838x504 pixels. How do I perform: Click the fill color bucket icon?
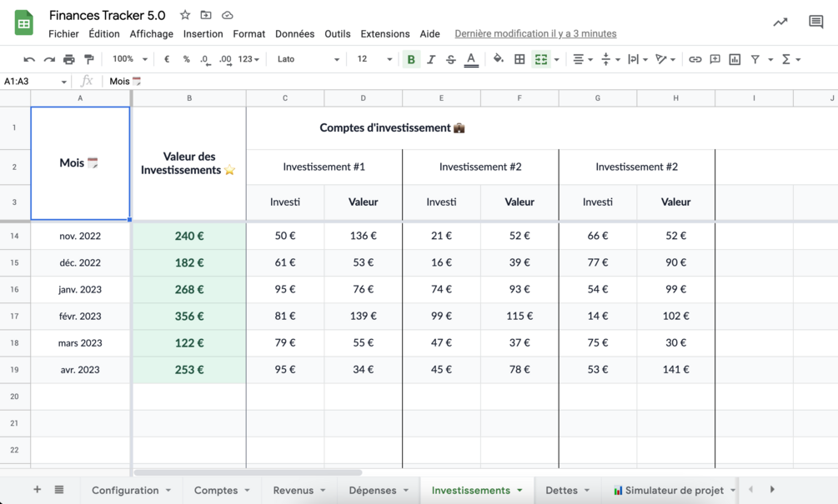click(498, 58)
